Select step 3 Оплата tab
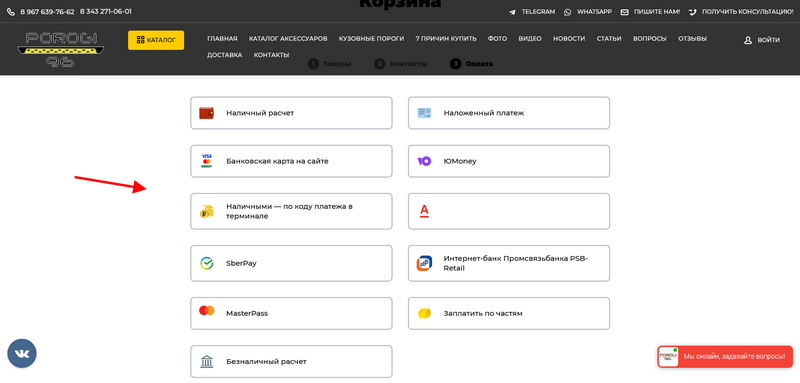This screenshot has height=383, width=800. (x=471, y=64)
